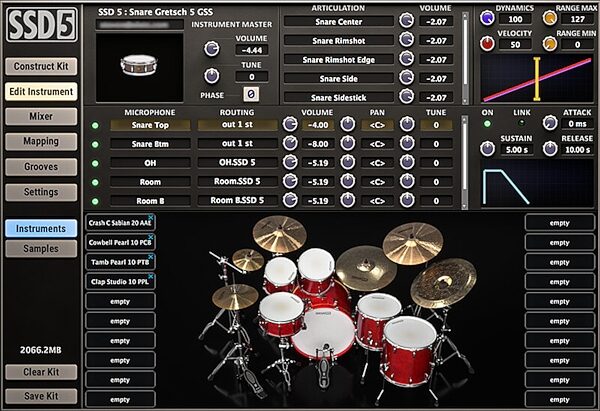
Task: Click the orange Range Max knob
Action: pyautogui.click(x=549, y=18)
